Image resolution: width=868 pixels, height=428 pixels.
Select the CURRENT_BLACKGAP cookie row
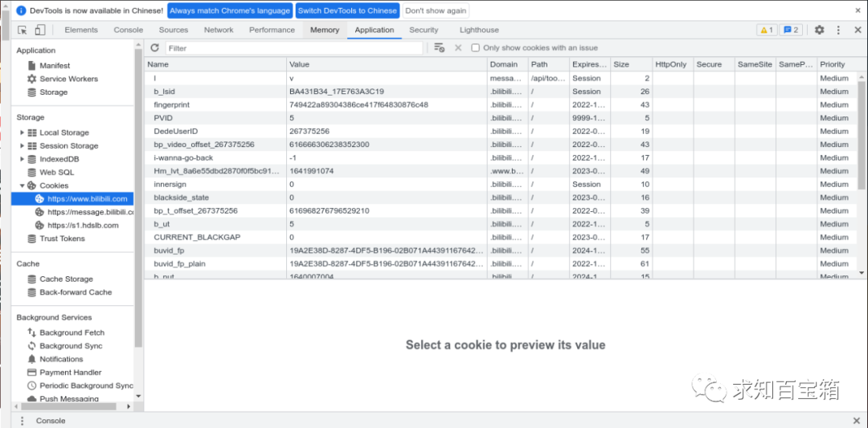click(x=501, y=237)
